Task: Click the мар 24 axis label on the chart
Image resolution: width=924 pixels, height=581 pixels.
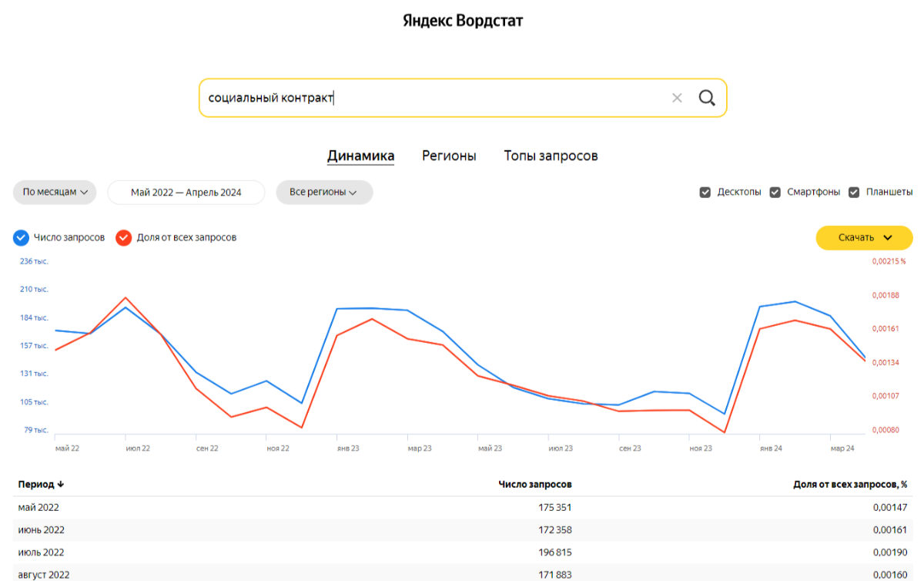Action: pos(842,448)
